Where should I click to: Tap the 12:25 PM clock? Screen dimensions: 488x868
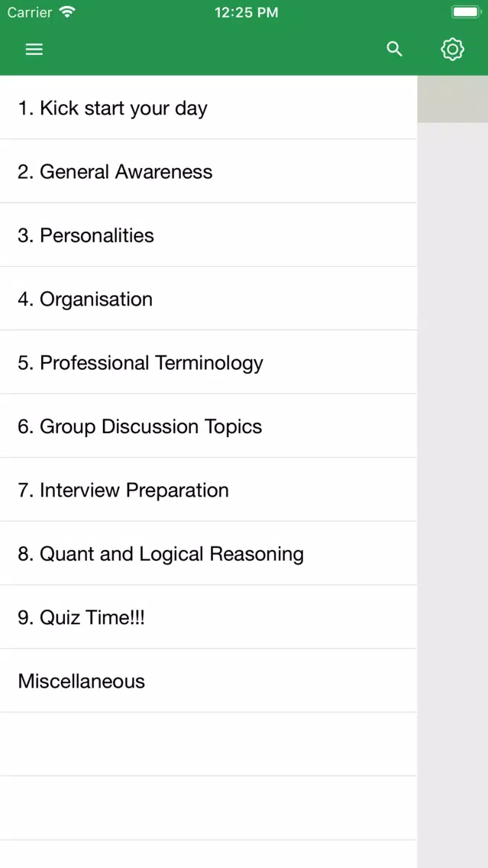coord(246,12)
